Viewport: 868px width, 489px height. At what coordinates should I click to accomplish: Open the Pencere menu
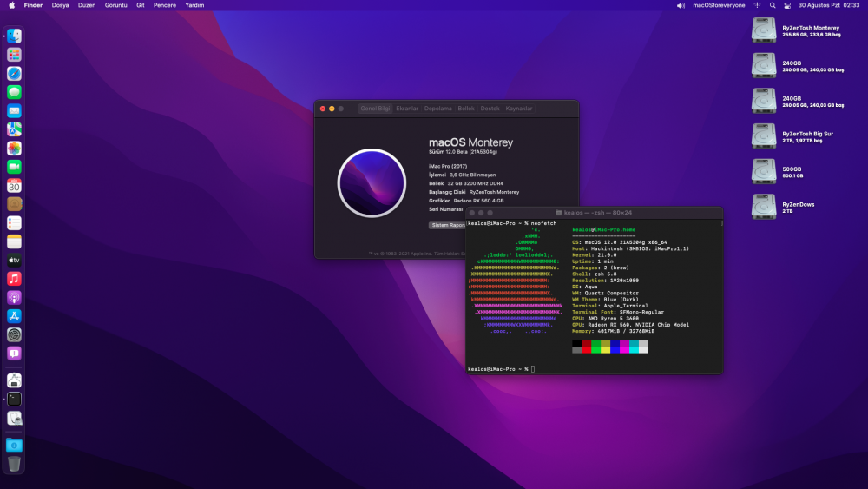tap(165, 5)
